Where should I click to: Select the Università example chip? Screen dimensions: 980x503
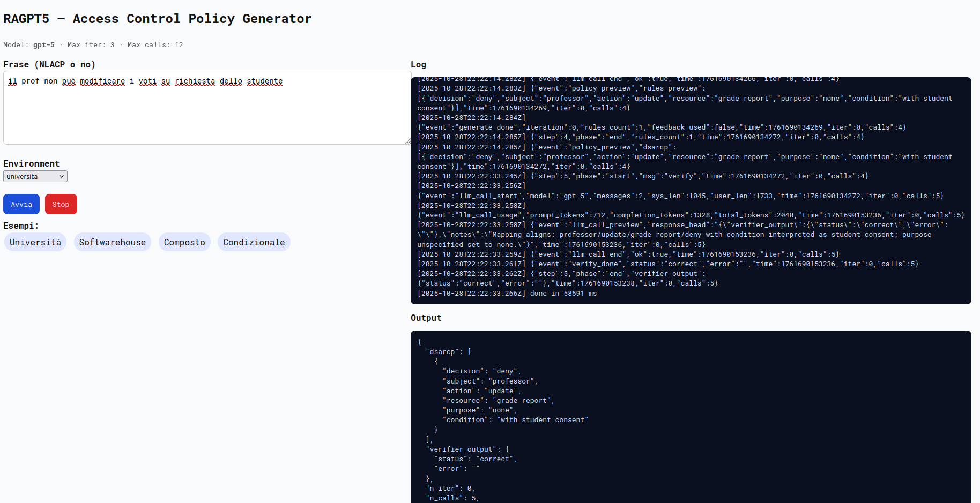coord(35,242)
